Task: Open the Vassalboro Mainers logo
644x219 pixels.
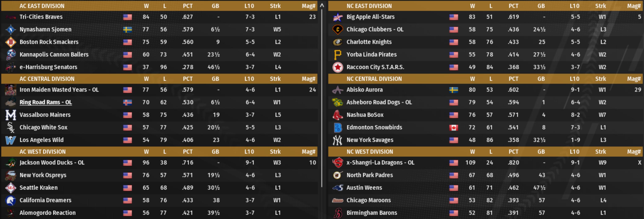Action: (10, 115)
